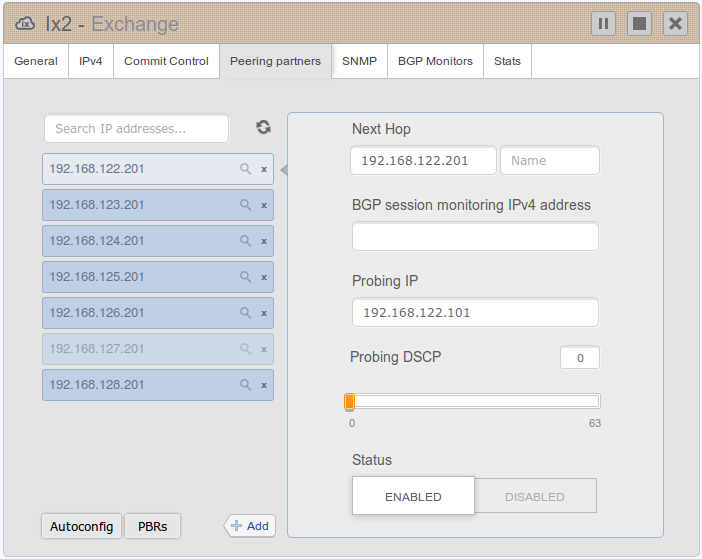
Task: Remove peer 192.168.124.201 with its x
Action: click(x=264, y=241)
